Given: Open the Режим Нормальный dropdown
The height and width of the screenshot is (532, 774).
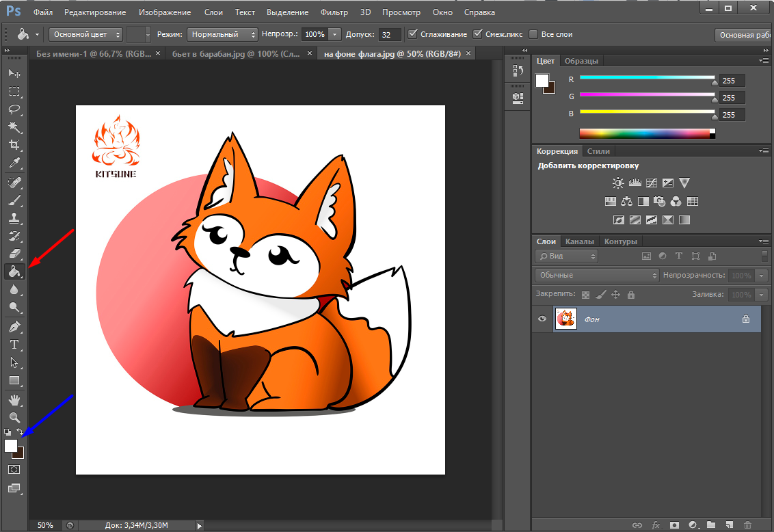Looking at the screenshot, I should [222, 35].
